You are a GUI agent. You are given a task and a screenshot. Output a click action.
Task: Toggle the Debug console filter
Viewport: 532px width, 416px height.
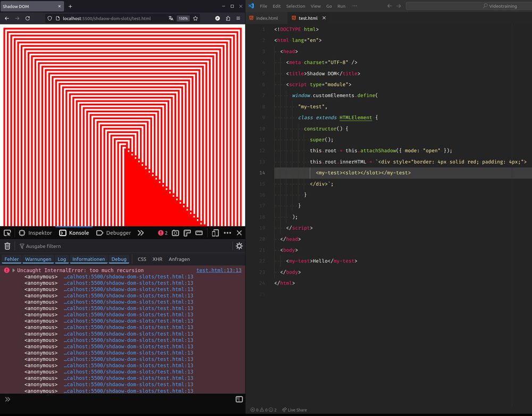[x=119, y=259]
